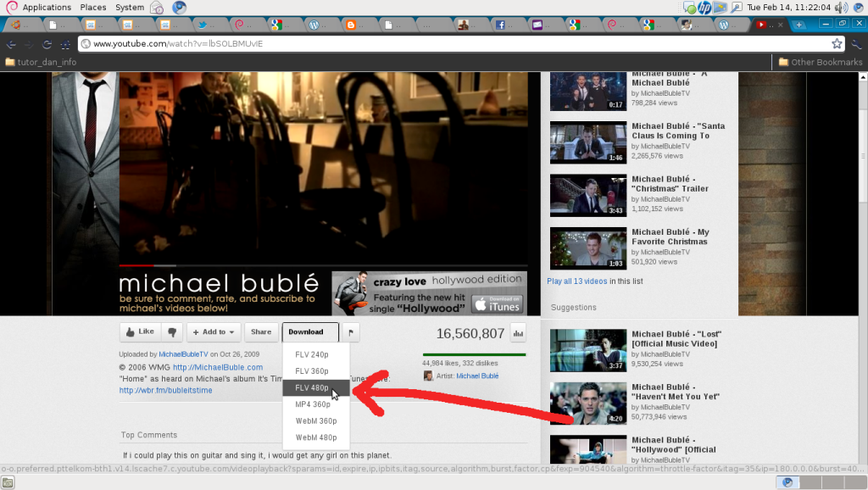The width and height of the screenshot is (868, 490).
Task: Open "Santa Claus Is Coming To" video title
Action: (x=678, y=131)
